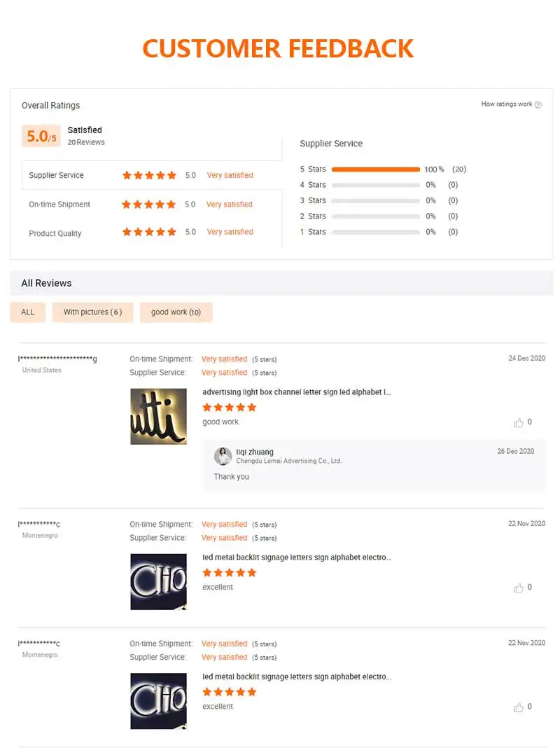Open first led metal backlit signage link
Viewport: 560px width, 748px height.
click(297, 557)
